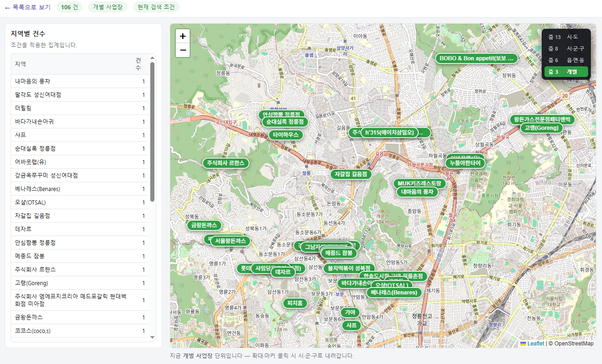Screen dimensions: 602x364
Task: Click the 자갈집 길음점 marker on the map
Action: (351, 174)
